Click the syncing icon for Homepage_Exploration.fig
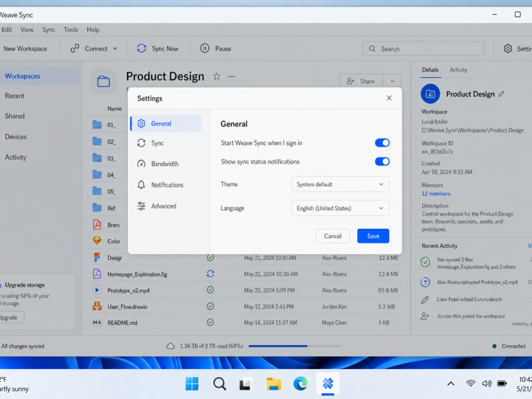532x399 pixels. click(210, 274)
